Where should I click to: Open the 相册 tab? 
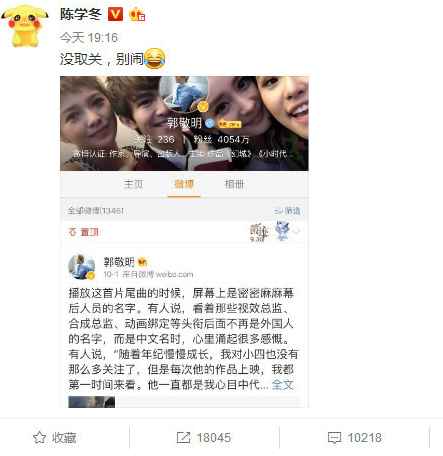tap(234, 184)
